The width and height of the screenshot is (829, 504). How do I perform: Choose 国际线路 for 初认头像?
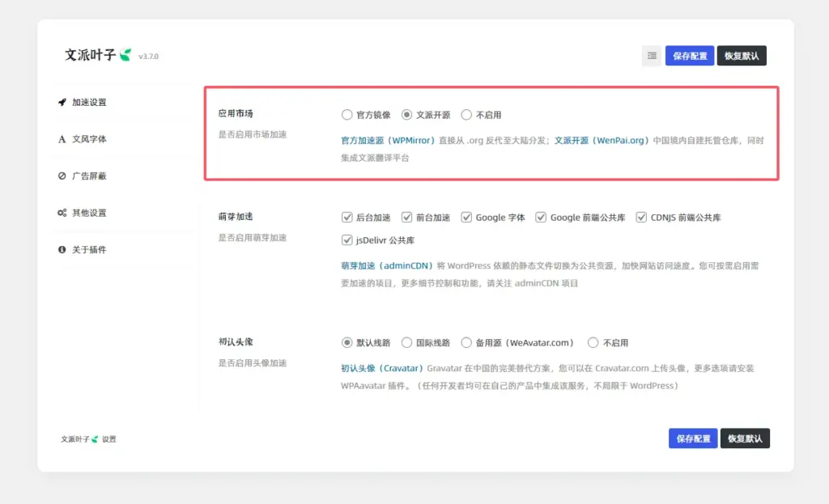pyautogui.click(x=407, y=343)
